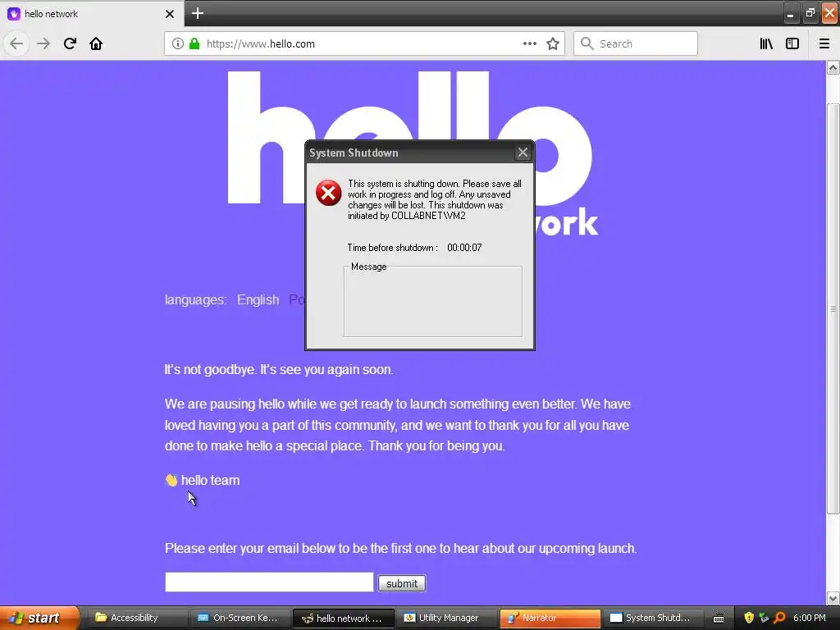
Task: Click "It's not goodbye" heading line
Action: pos(279,370)
